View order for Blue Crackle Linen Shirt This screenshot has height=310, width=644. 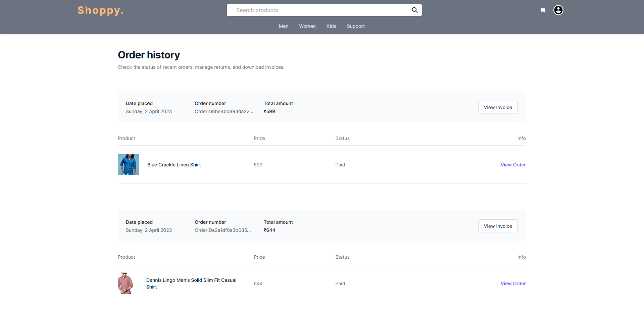click(513, 165)
